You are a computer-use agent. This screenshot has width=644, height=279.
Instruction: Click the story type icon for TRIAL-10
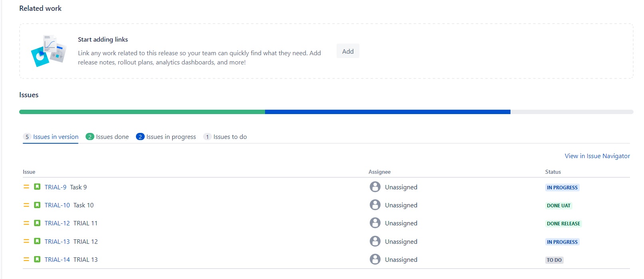pyautogui.click(x=37, y=205)
